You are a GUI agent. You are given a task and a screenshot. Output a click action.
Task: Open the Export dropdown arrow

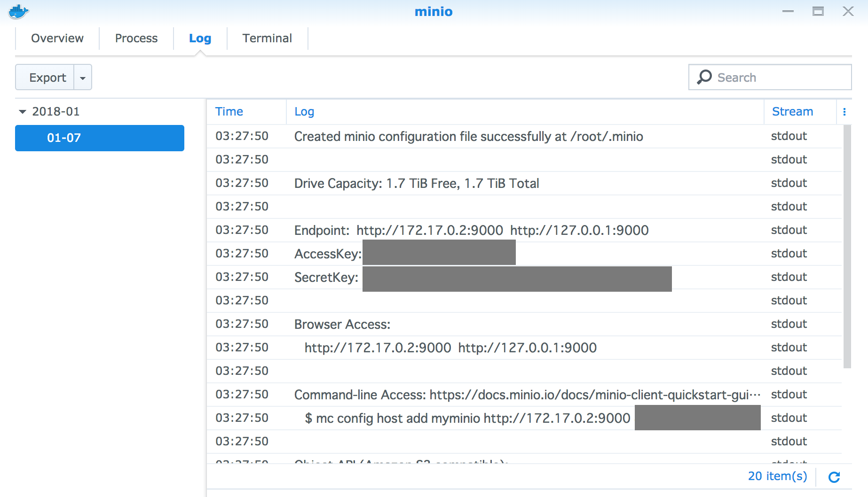pos(83,78)
